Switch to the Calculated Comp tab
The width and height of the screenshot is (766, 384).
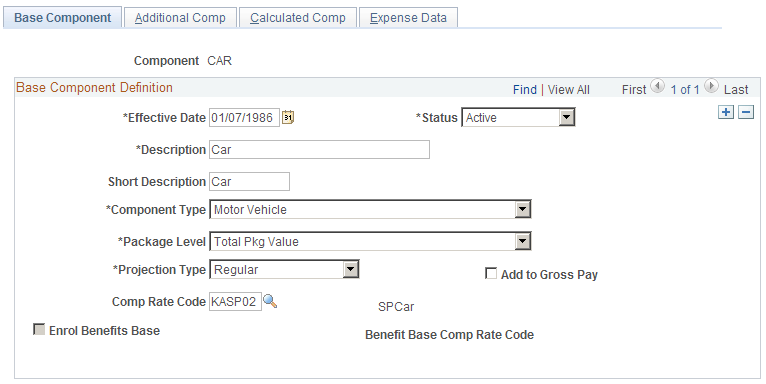[x=298, y=18]
